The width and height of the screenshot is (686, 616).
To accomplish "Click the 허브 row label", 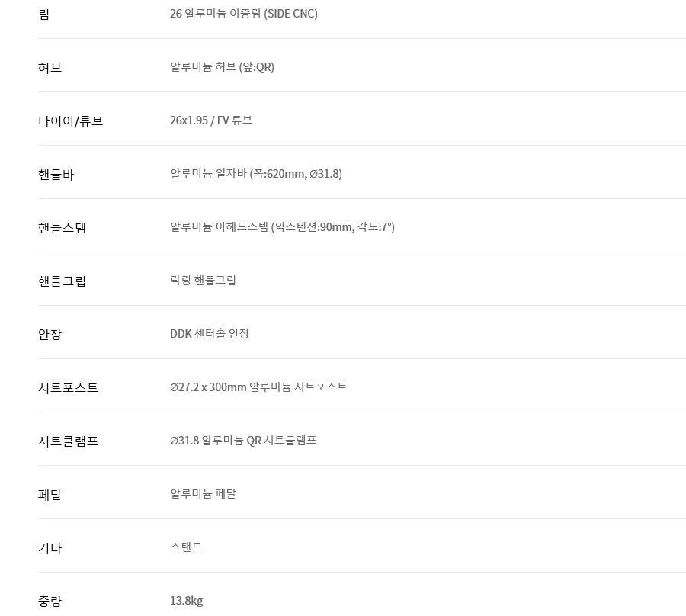I will click(50, 68).
